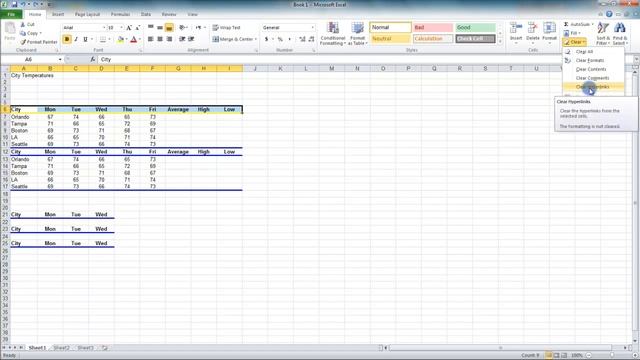Switch to the Sheet2 worksheet tab
Viewport: 640px width, 360px height.
[61, 348]
